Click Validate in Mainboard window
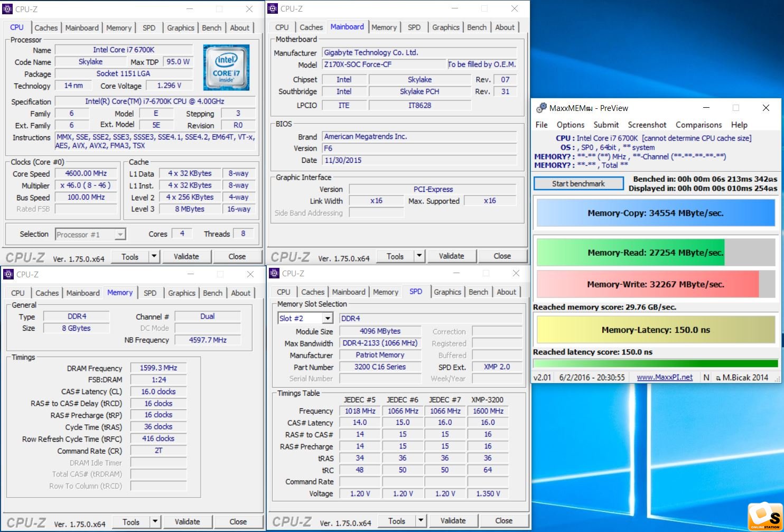Image resolution: width=784 pixels, height=532 pixels. [451, 256]
